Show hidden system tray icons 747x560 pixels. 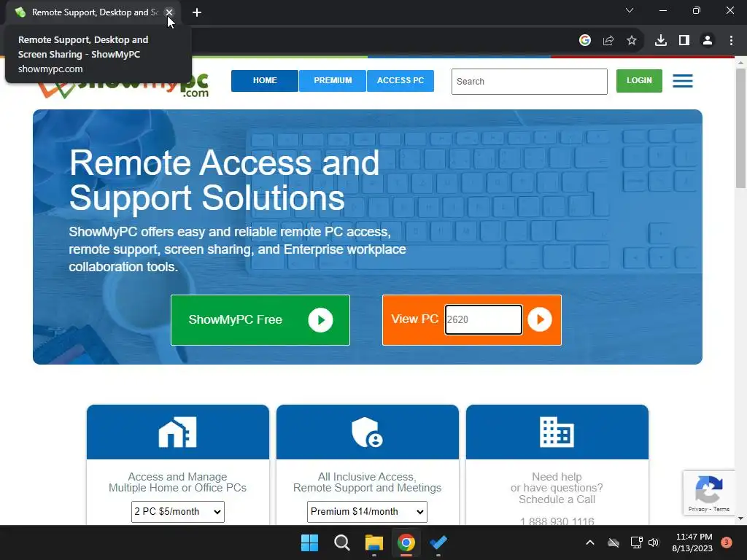(x=589, y=542)
